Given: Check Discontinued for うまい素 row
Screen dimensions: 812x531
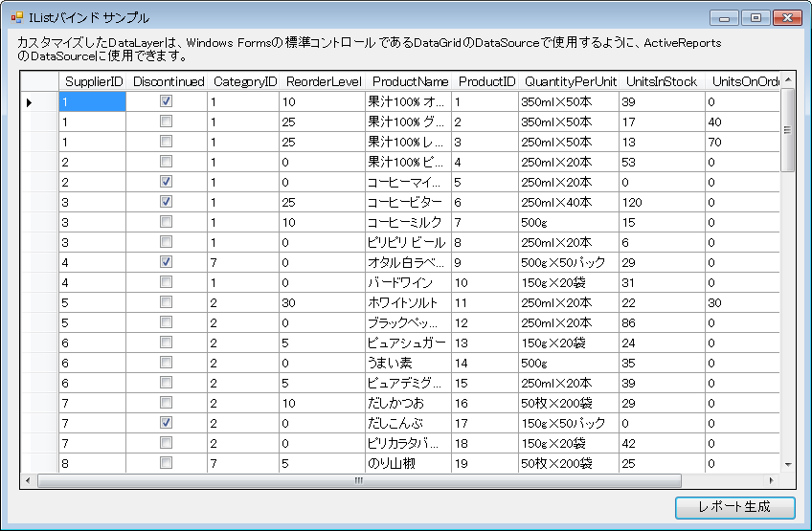Looking at the screenshot, I should click(166, 363).
